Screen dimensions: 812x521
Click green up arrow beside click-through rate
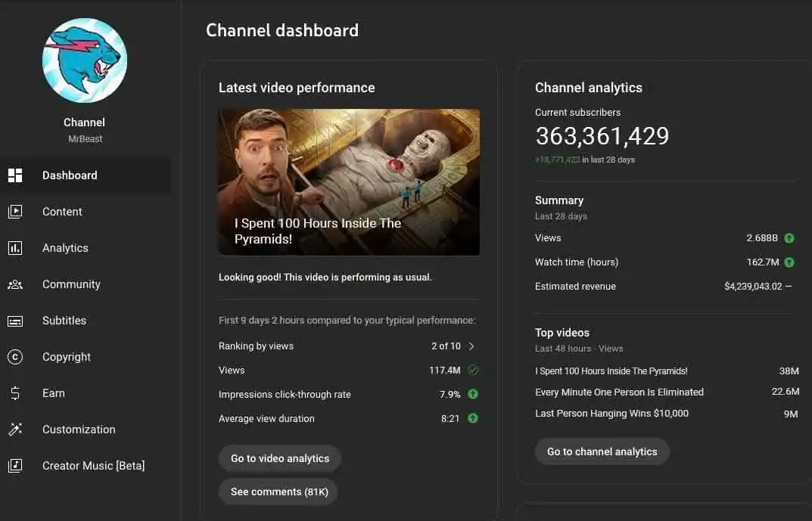473,394
